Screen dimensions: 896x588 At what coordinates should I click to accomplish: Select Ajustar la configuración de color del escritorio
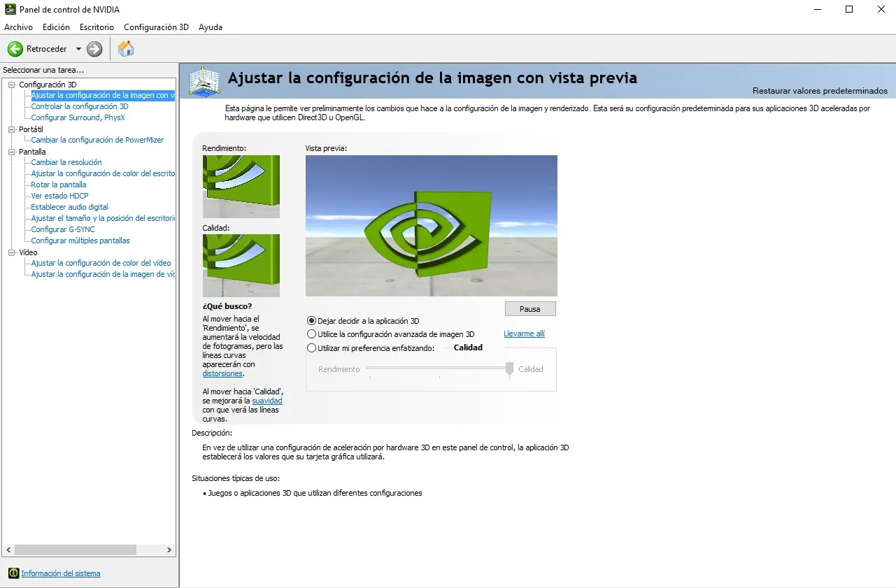click(103, 173)
